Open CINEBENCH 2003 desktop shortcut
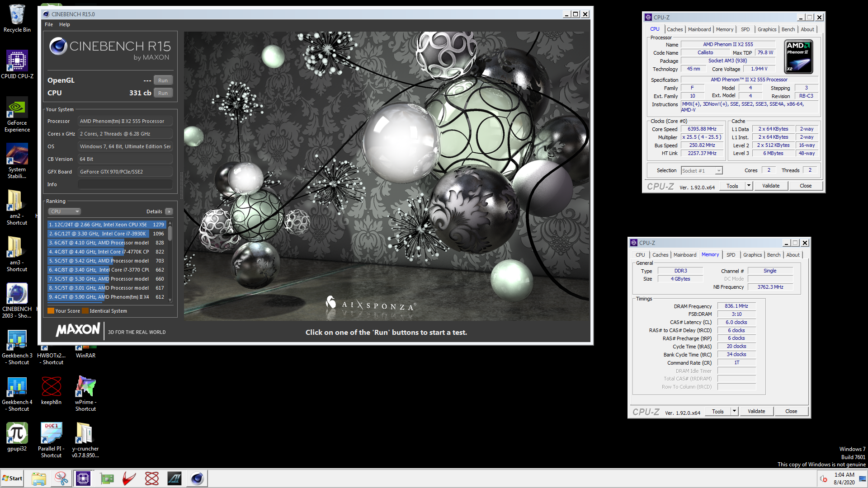 (x=17, y=300)
